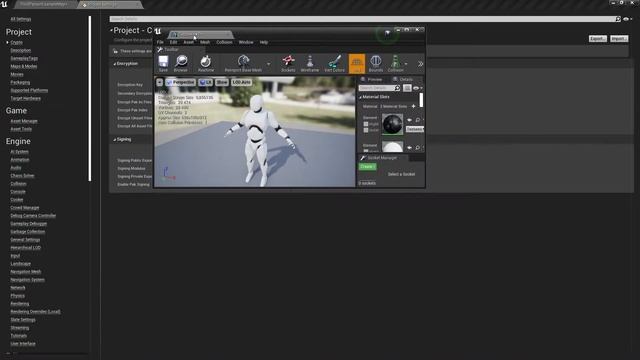
Task: Click the Reimport Base Mesh icon
Action: (x=243, y=64)
